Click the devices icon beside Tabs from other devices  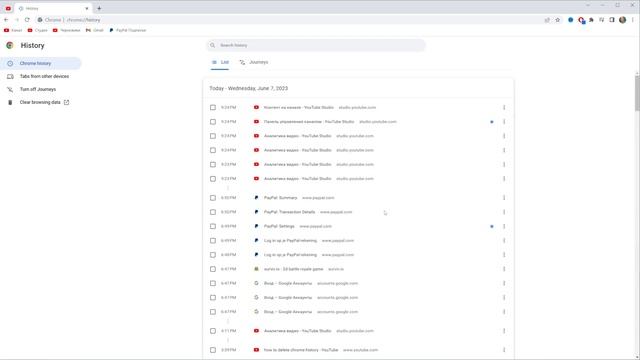click(10, 76)
